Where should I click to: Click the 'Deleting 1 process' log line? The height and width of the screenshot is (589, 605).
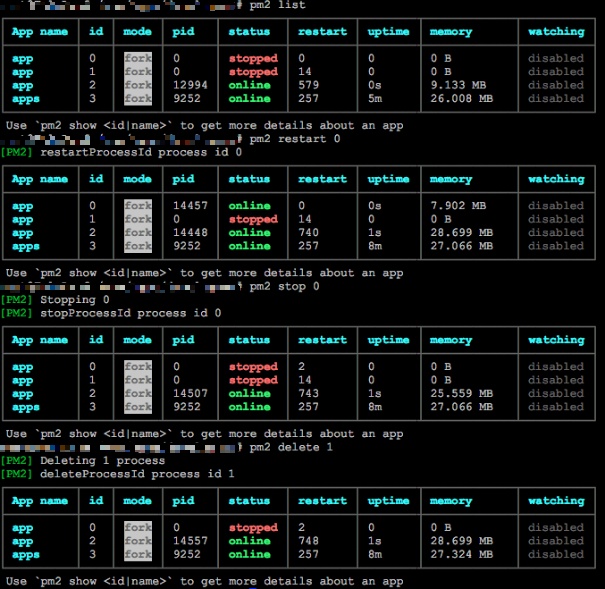pos(103,461)
